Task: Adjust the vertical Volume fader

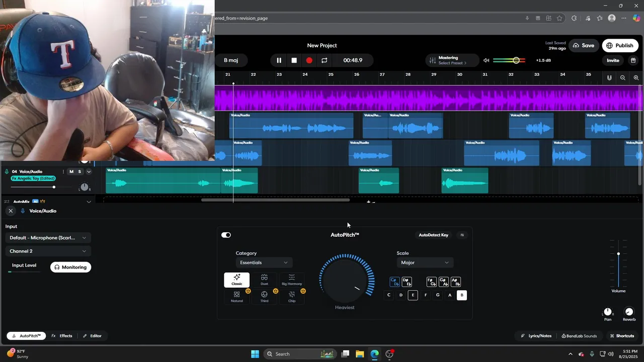Action: point(618,254)
